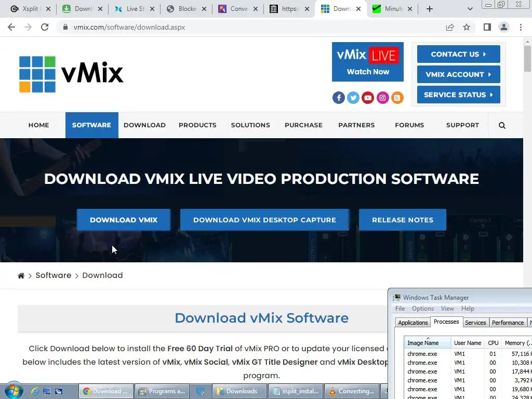Screen dimensions: 532x399
Task: Launch Internet Explorer from taskbar
Action: click(35, 391)
